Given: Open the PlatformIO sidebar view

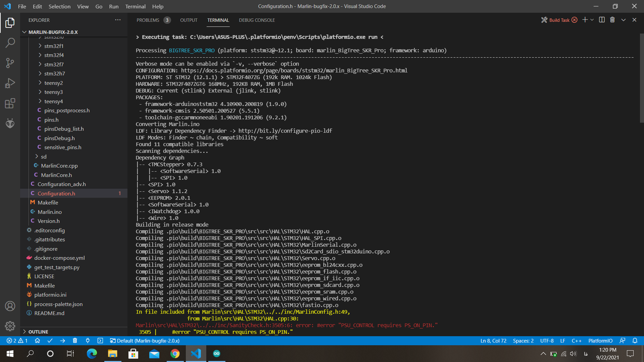Looking at the screenshot, I should [x=10, y=123].
